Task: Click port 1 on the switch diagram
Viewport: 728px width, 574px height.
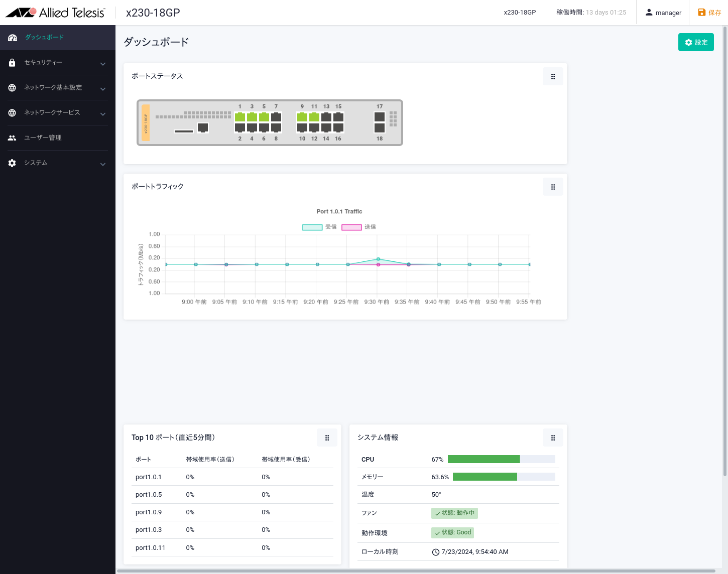Action: 240,117
